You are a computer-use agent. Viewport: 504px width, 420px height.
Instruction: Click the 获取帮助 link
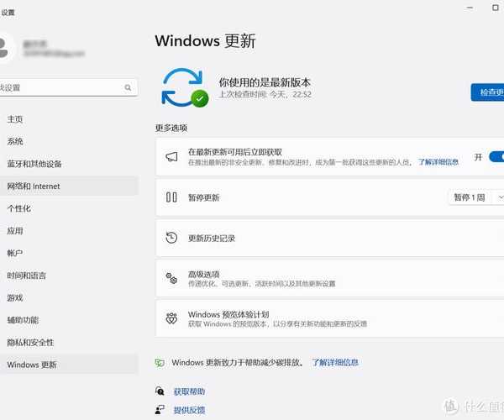[189, 391]
